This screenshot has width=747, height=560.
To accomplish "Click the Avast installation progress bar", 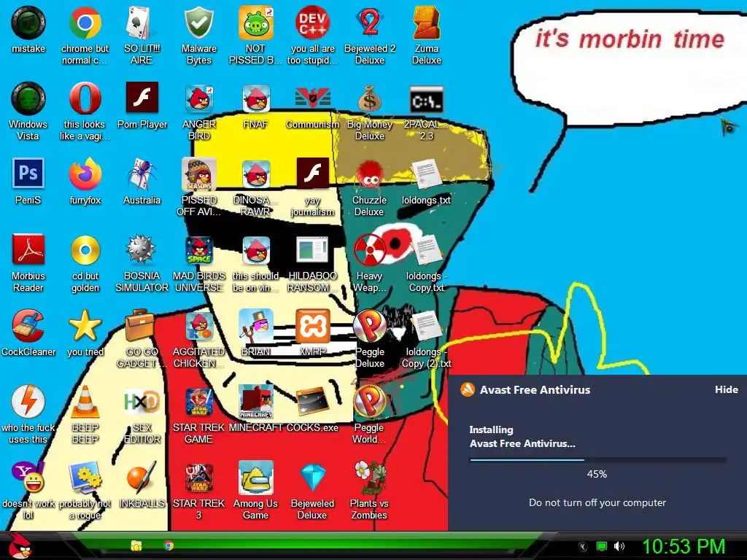I will coord(597,459).
